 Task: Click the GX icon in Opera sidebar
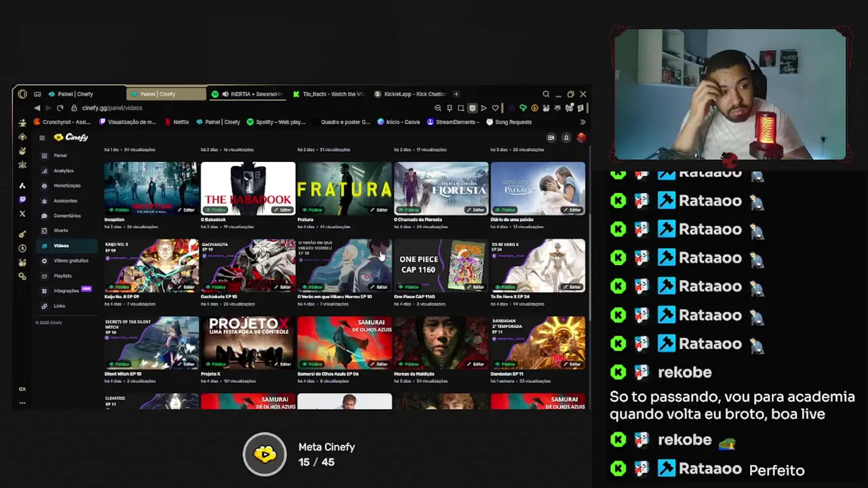(x=22, y=389)
